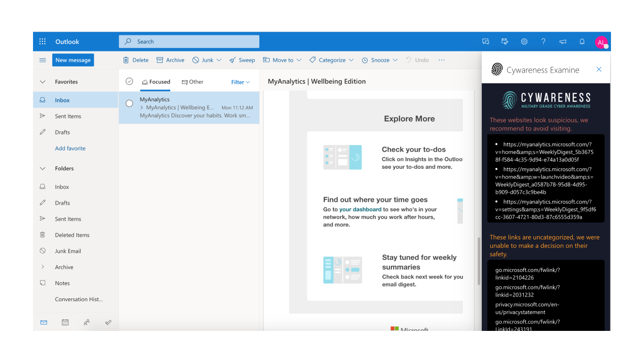Open the app launcher grid
Image resolution: width=644 pixels, height=362 pixels.
[x=42, y=41]
